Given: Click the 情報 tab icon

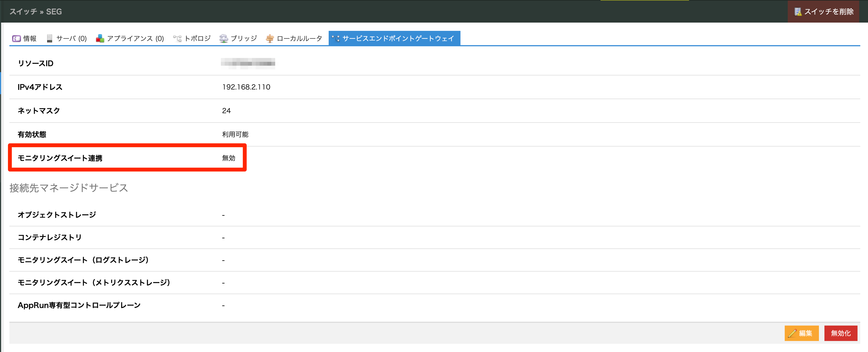Looking at the screenshot, I should 16,38.
